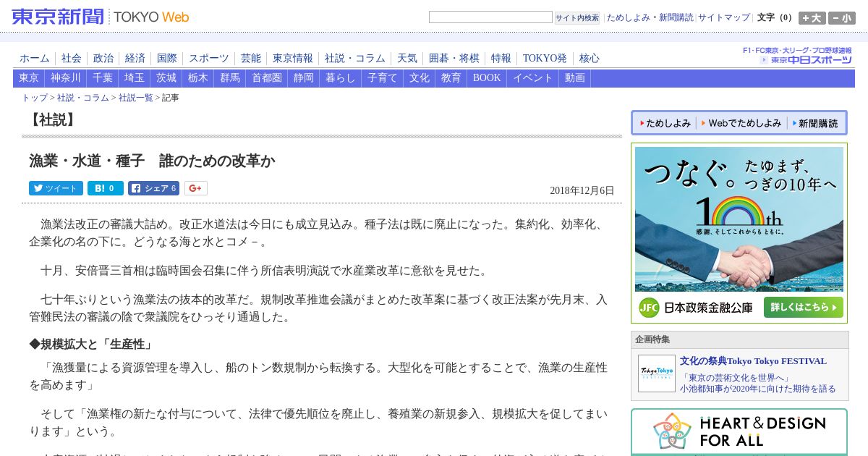Select the 神奈川 regional tab
This screenshot has width=868, height=456.
click(x=66, y=78)
